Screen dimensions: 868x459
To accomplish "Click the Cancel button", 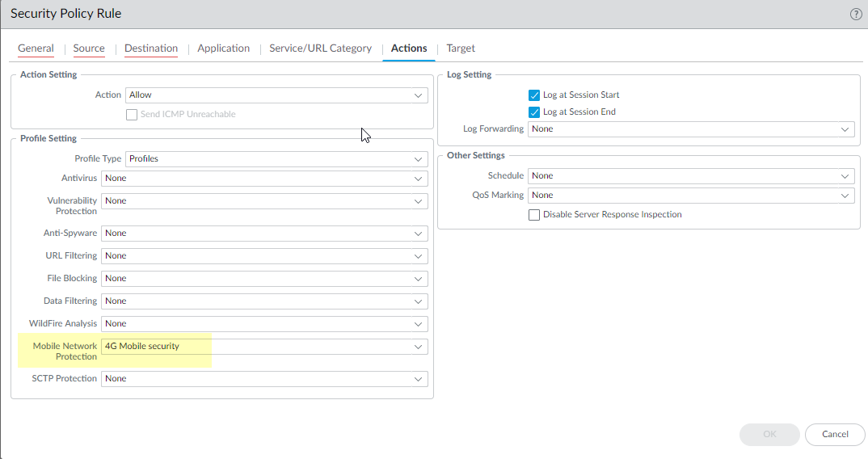I will 835,435.
